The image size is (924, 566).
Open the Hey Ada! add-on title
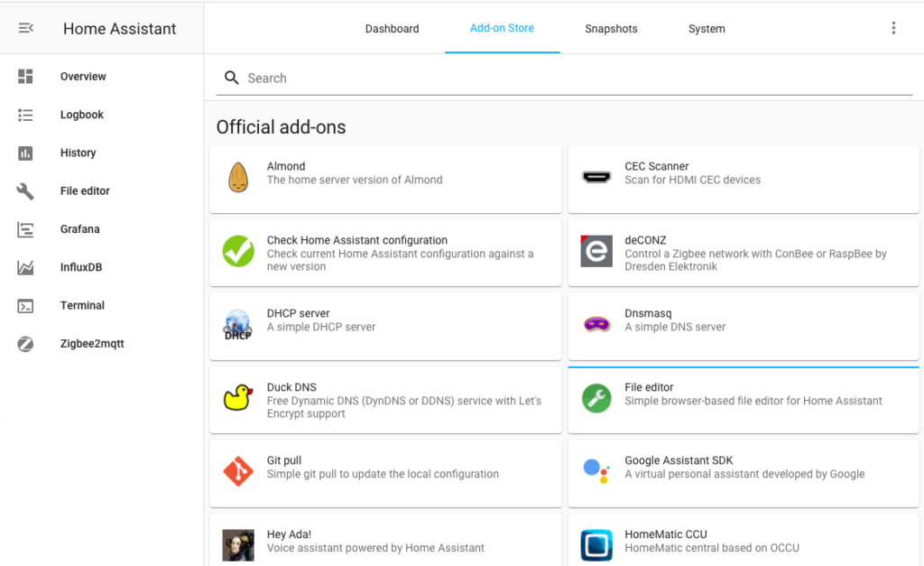(x=289, y=534)
